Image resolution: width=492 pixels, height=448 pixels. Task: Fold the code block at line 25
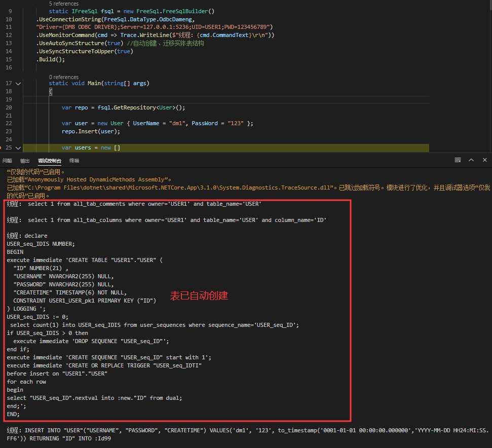point(18,148)
